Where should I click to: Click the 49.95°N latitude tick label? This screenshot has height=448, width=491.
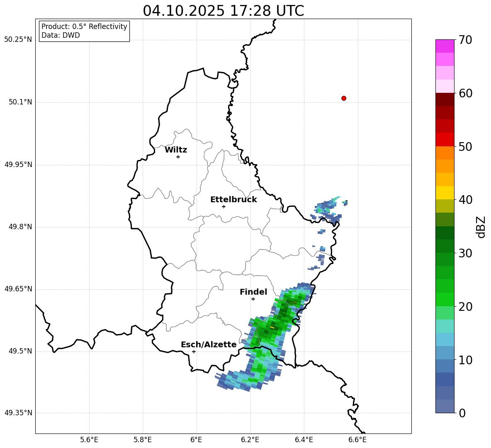tap(18, 165)
